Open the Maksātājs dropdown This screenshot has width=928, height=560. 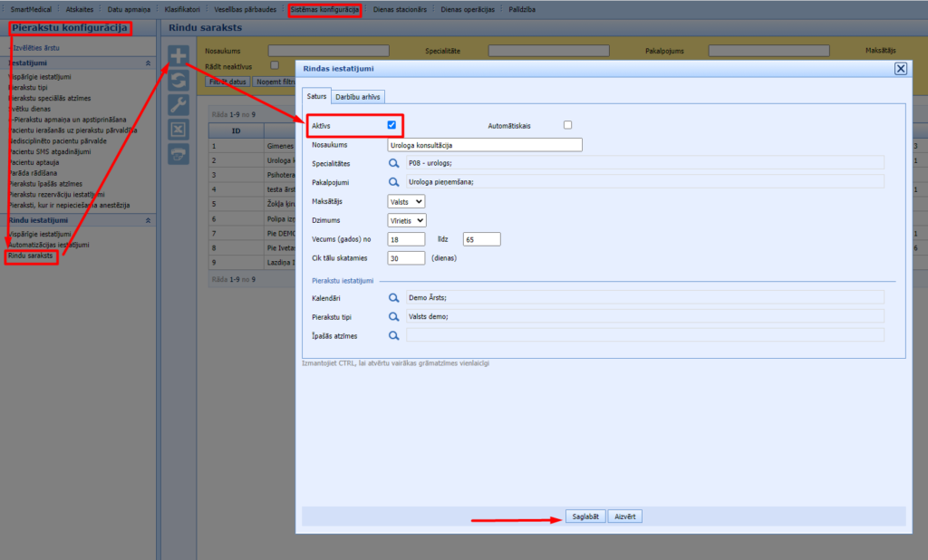(406, 201)
